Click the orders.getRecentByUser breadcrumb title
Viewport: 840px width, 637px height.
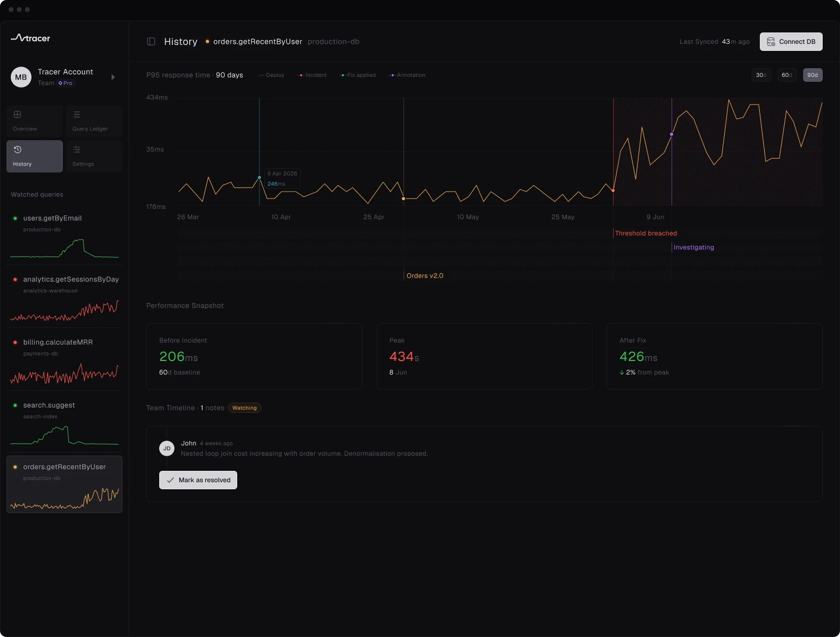tap(258, 42)
